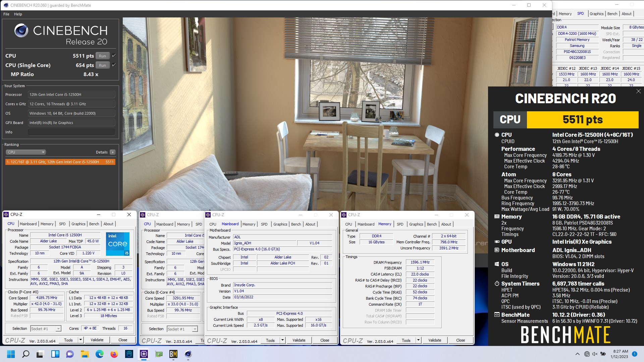Toggle the CPU (Single Core) test checkmark

114,65
